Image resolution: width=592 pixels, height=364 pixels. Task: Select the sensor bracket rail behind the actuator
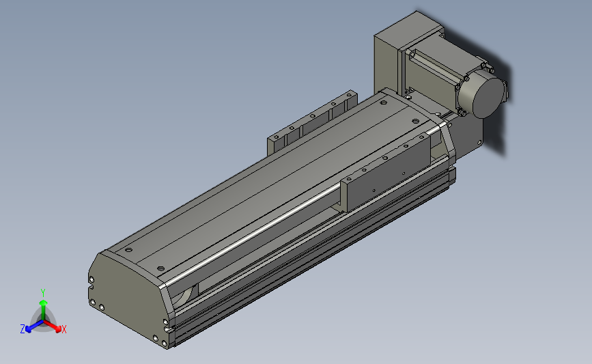tap(312, 122)
